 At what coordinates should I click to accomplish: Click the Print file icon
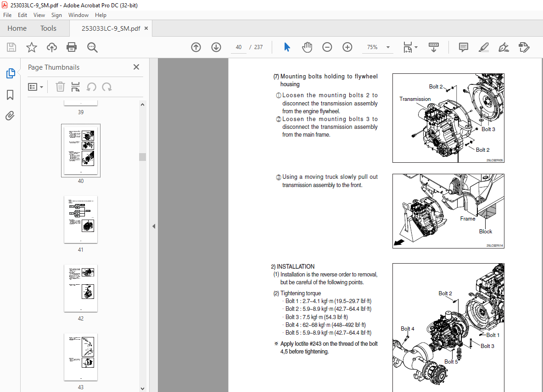[x=72, y=47]
